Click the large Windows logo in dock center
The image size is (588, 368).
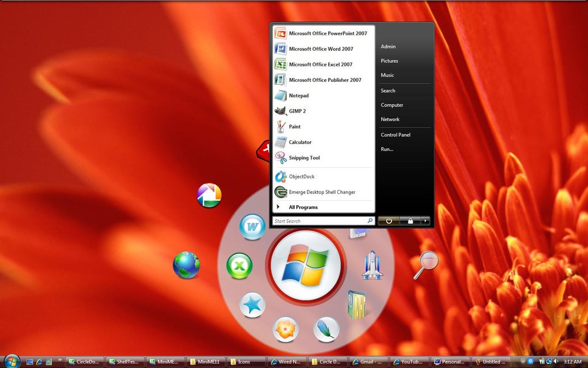306,265
